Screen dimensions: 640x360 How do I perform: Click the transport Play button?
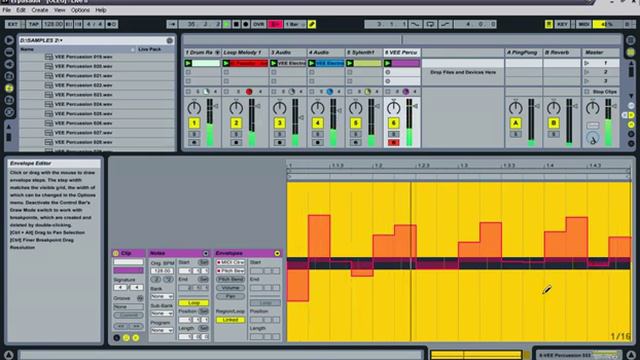coord(227,24)
